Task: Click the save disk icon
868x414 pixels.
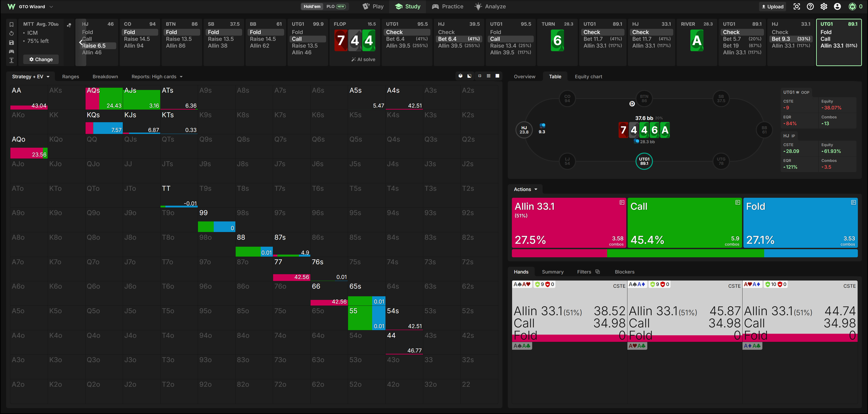Action: [x=12, y=42]
